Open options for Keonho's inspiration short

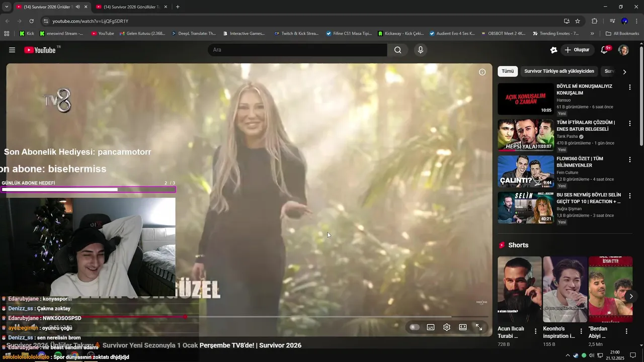581,332
